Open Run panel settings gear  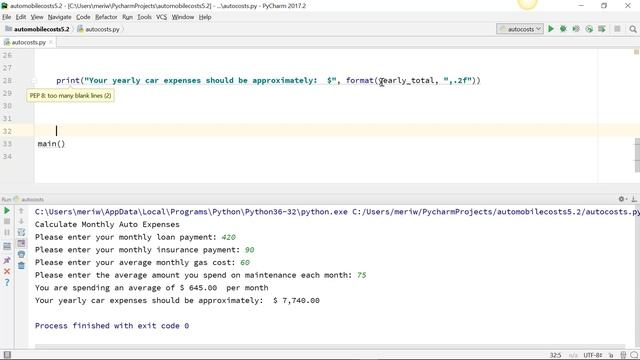coord(622,199)
